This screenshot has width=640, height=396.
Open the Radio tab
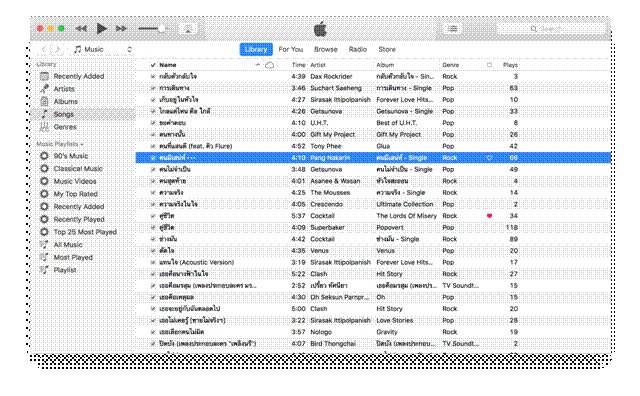pos(358,49)
